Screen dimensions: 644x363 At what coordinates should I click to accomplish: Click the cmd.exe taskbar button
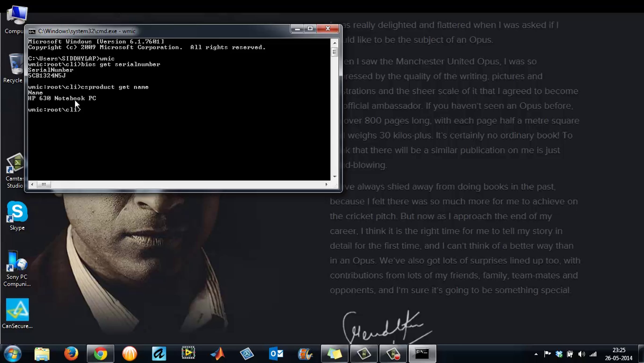(422, 354)
